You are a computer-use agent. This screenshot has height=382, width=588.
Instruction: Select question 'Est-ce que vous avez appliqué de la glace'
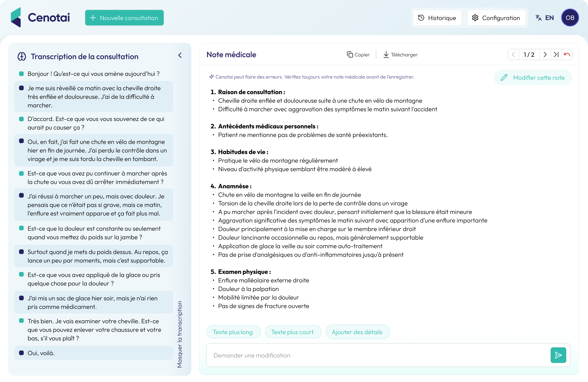(94, 279)
